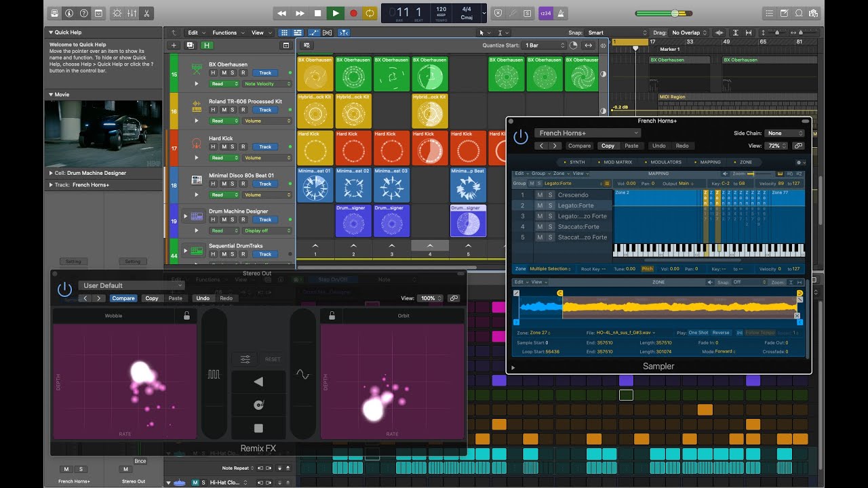868x488 pixels.
Task: Open the Mixer button in control bar
Action: 132,13
